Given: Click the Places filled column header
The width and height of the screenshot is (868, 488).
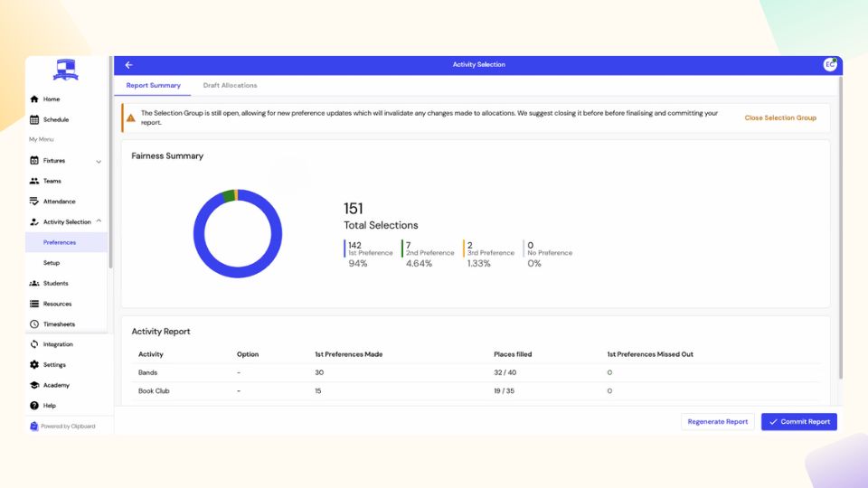Looking at the screenshot, I should 513,354.
